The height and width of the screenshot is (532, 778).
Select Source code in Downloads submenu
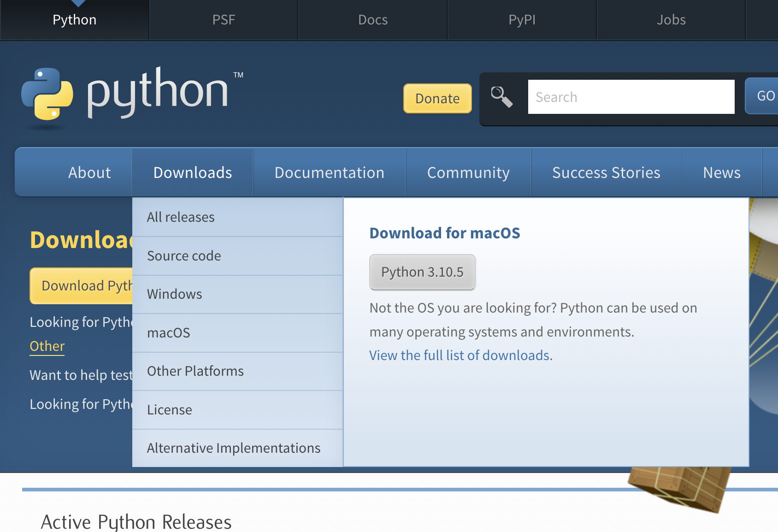tap(237, 256)
